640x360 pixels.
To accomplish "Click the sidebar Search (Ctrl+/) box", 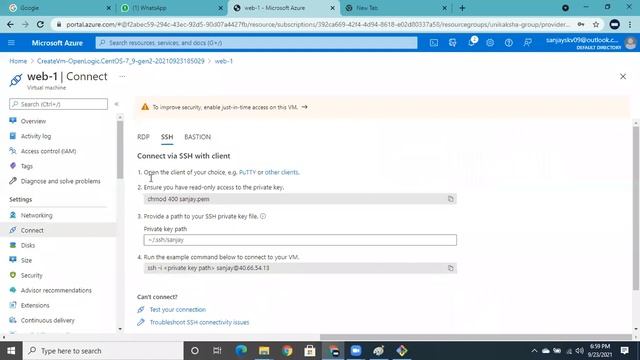I will tap(58, 104).
